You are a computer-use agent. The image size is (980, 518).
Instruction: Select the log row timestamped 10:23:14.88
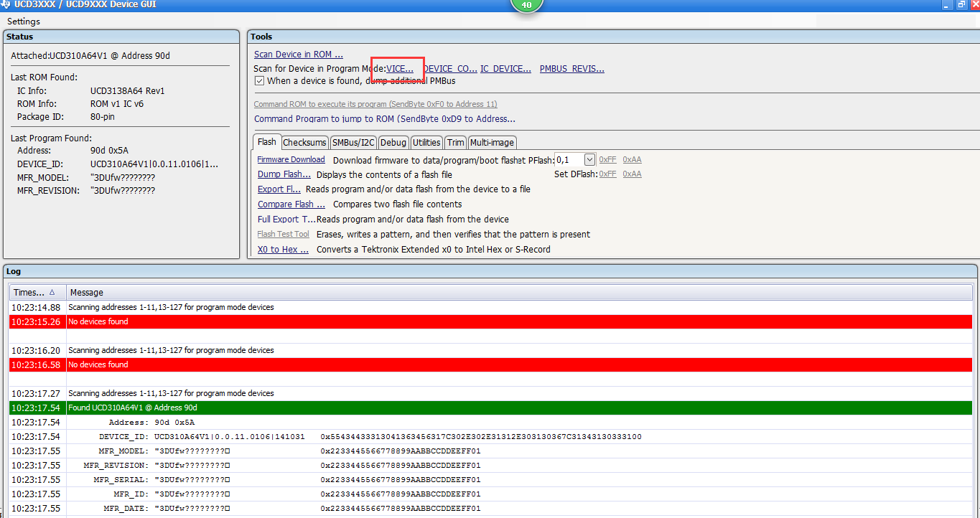point(491,307)
